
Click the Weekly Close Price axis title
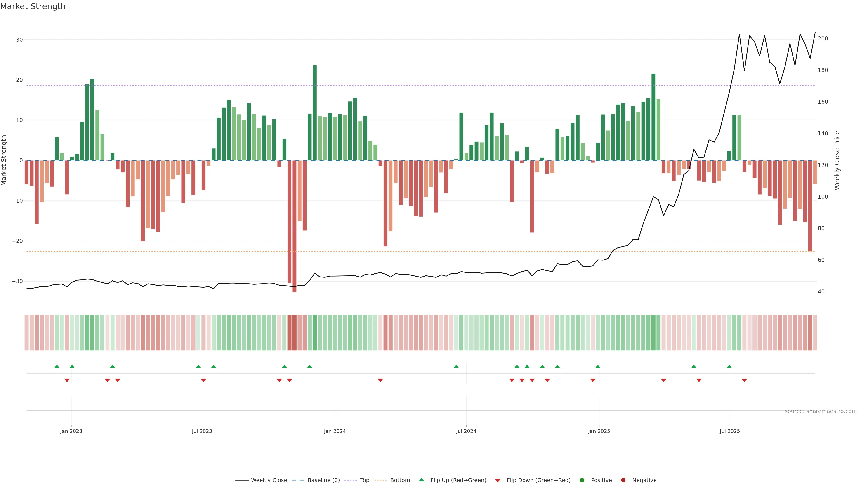point(837,160)
